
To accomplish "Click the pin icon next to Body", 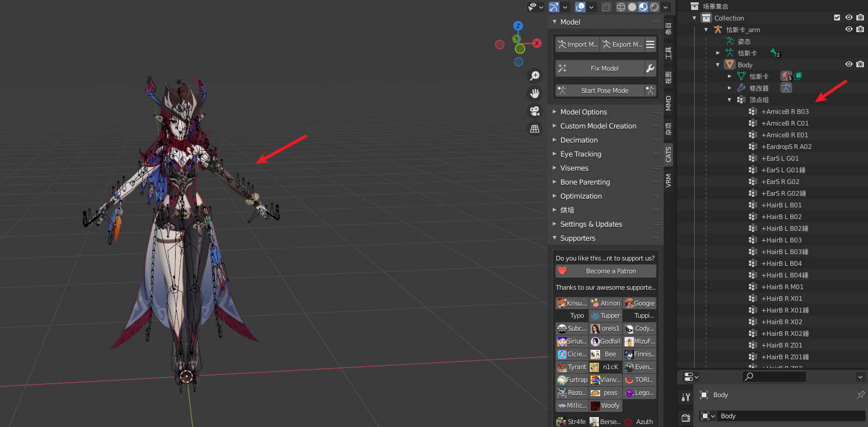I will click(860, 395).
